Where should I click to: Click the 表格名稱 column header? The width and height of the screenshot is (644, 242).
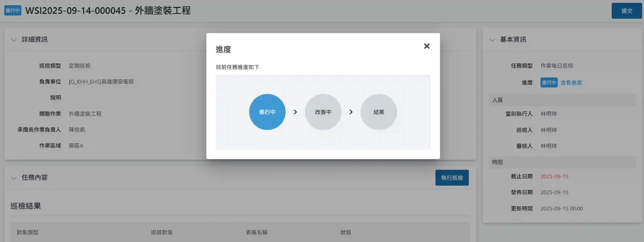point(256,232)
